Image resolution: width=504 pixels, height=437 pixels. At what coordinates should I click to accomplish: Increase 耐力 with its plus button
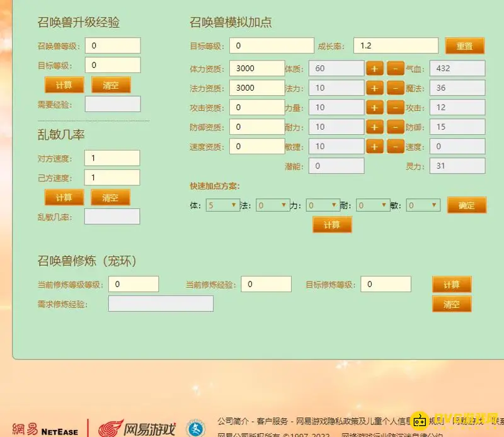coord(374,127)
